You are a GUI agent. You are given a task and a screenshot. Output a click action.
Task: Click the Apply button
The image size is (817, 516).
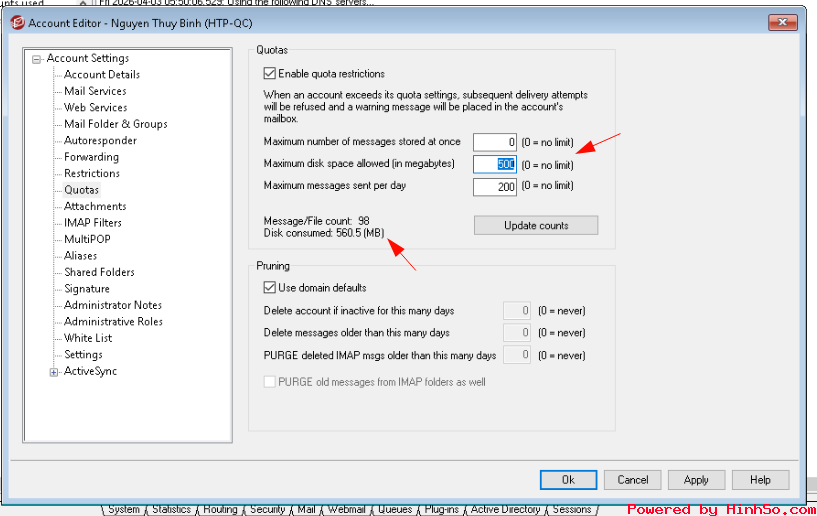(696, 480)
